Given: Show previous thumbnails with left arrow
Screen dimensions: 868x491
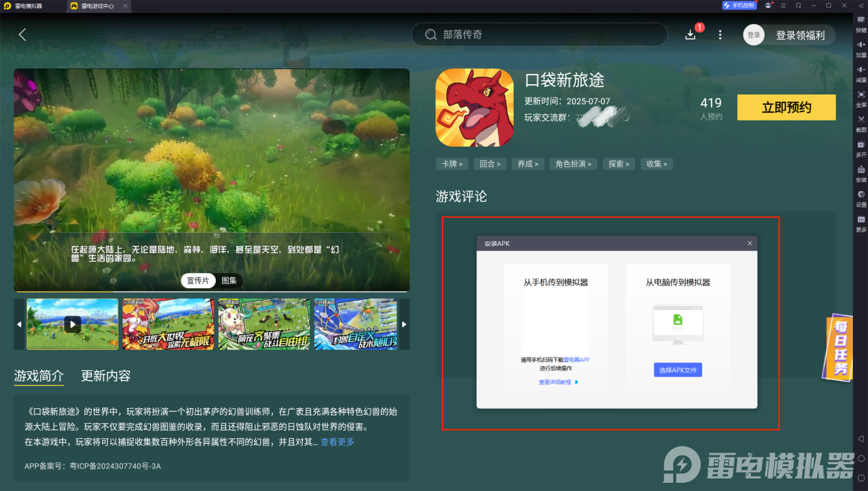Looking at the screenshot, I should point(19,325).
